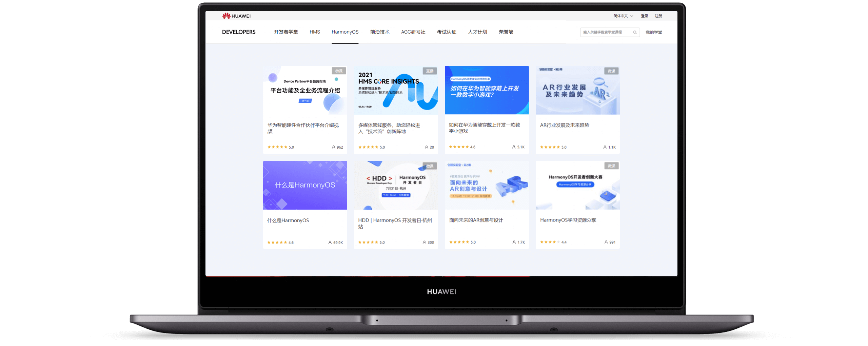Click star rating 4.6 of 什么是HarmonyOS card
The height and width of the screenshot is (346, 868).
tap(280, 243)
